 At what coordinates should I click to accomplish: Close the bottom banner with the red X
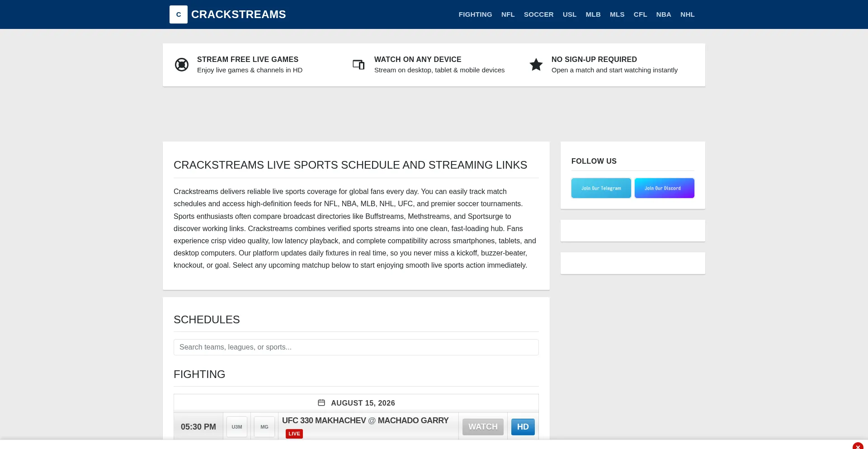(x=858, y=446)
